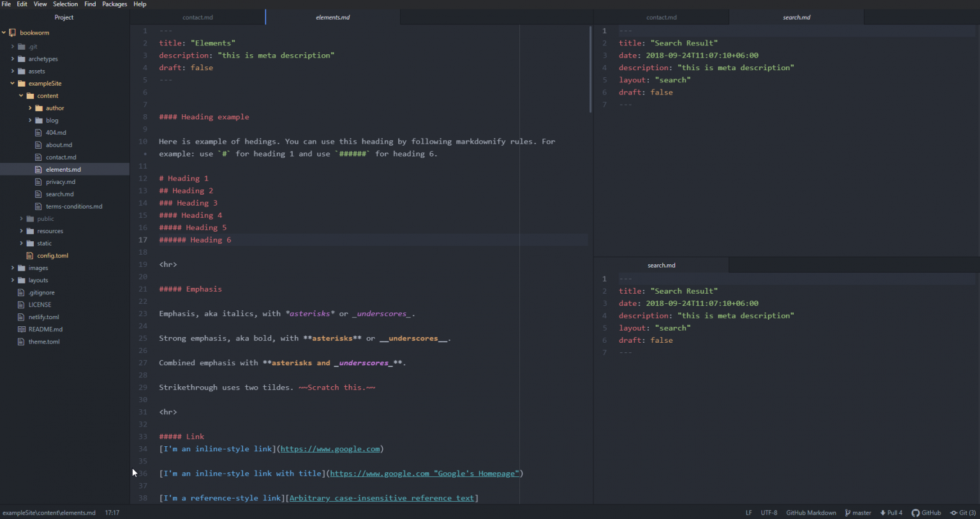Expand the author folder
Screen dimensions: 980x519
(x=29, y=107)
